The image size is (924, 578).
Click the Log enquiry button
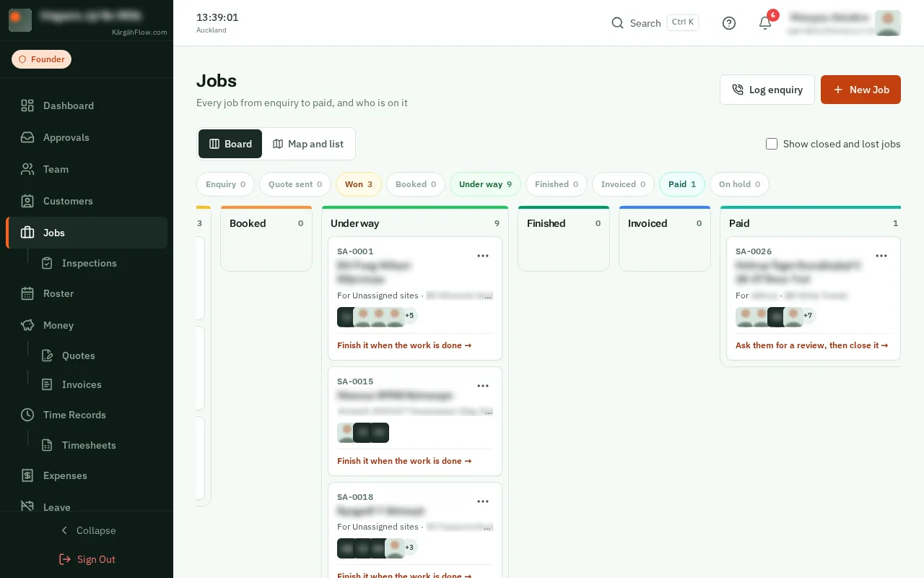[x=767, y=90]
